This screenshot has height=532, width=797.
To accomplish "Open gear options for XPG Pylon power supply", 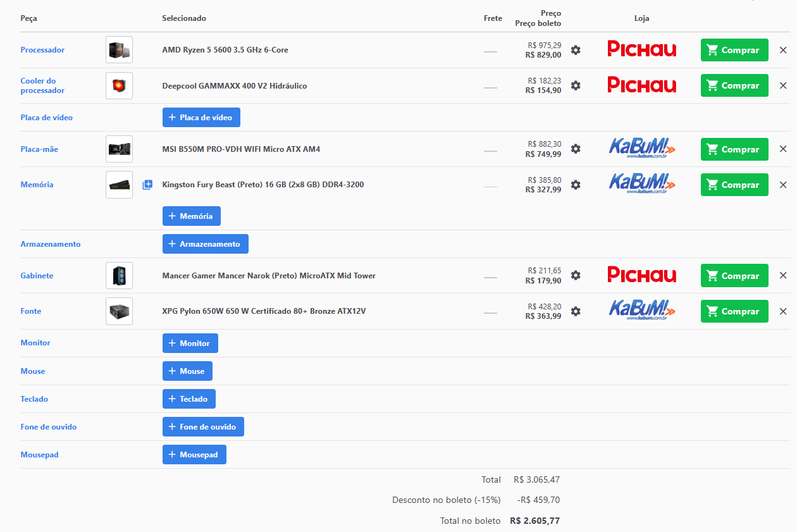I will coord(576,311).
